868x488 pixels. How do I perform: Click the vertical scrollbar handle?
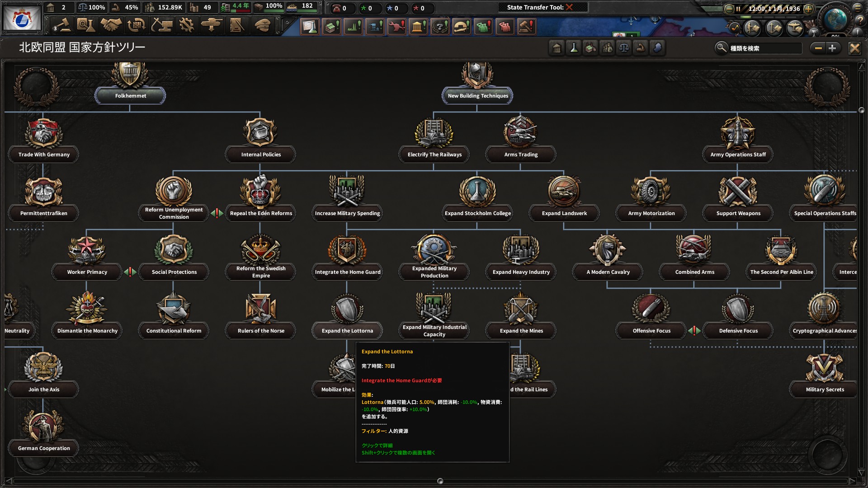[862, 110]
